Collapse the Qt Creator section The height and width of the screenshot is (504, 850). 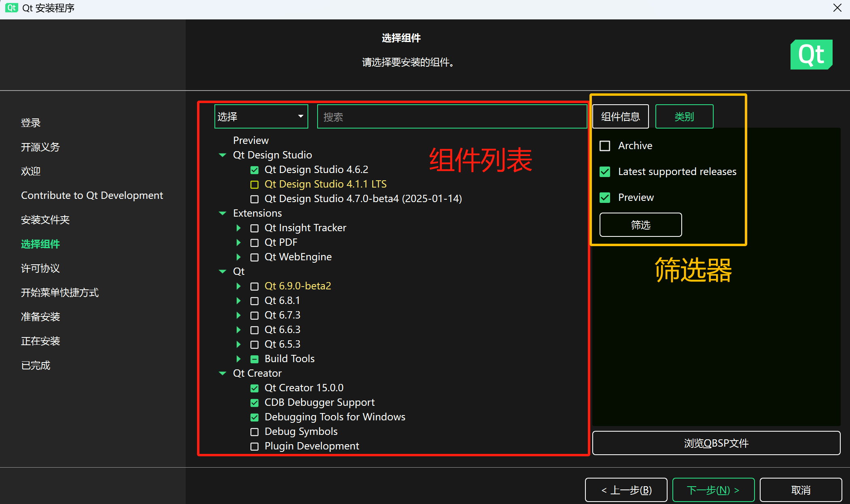222,373
